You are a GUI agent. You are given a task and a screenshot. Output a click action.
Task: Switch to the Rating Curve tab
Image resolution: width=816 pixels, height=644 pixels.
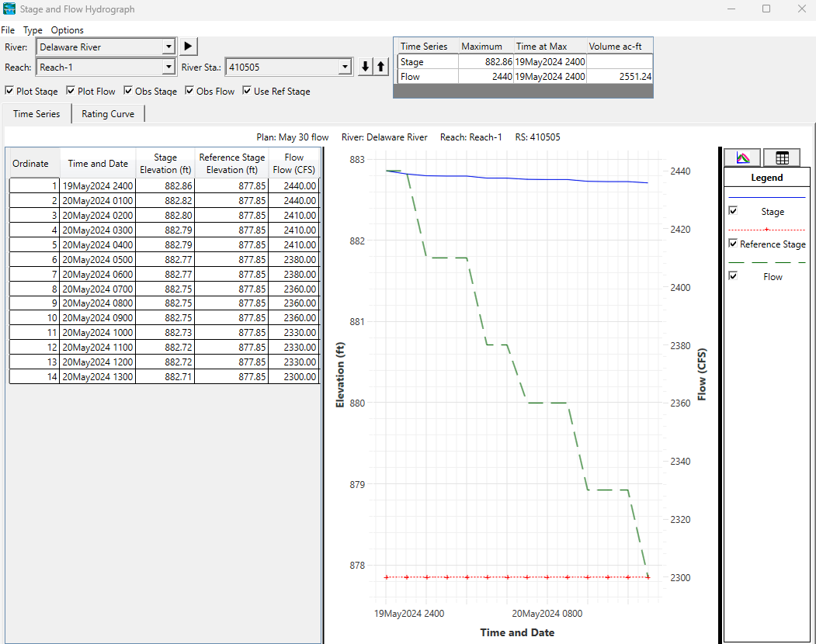pos(108,114)
